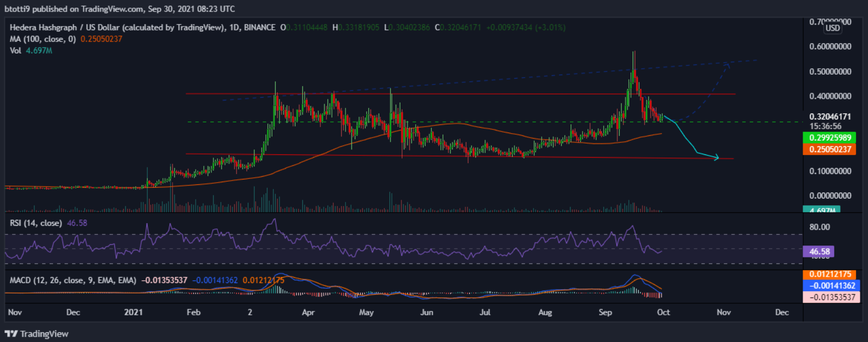Click the Aug label on the time axis

tap(545, 312)
